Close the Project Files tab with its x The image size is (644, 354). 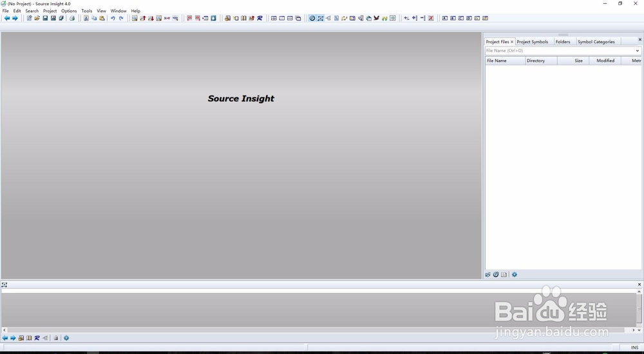(512, 41)
